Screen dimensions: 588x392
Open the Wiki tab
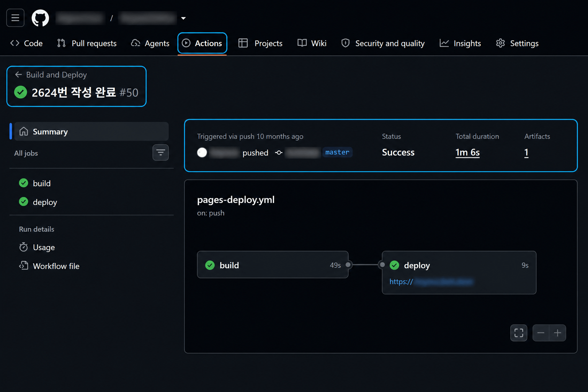(312, 43)
